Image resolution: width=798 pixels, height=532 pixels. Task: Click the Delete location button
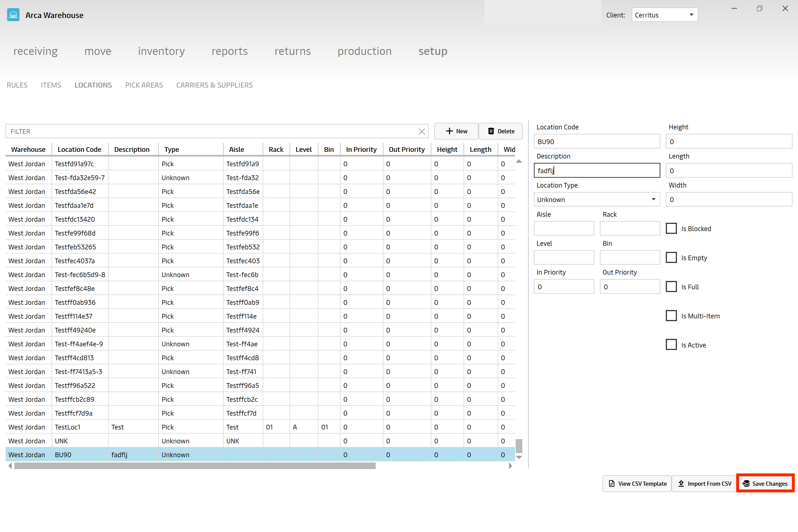[x=501, y=131]
